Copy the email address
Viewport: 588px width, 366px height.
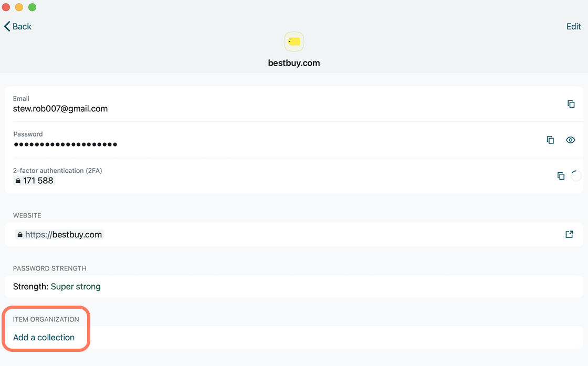pos(571,104)
